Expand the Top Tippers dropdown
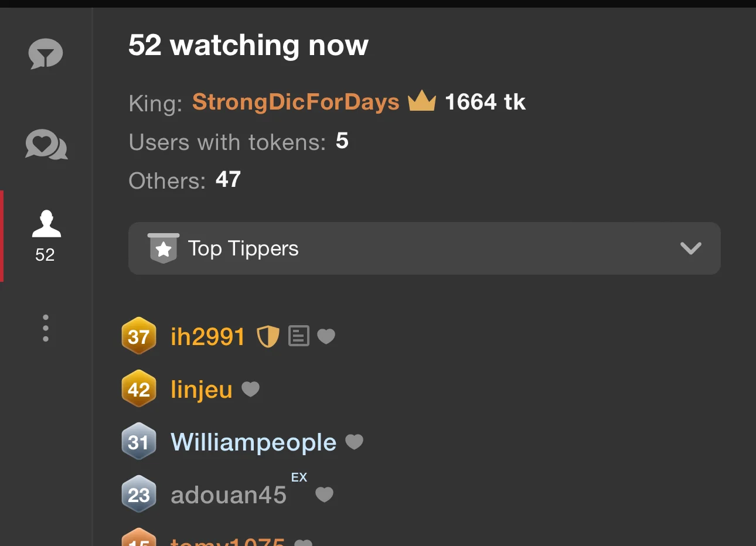756x546 pixels. (x=424, y=248)
